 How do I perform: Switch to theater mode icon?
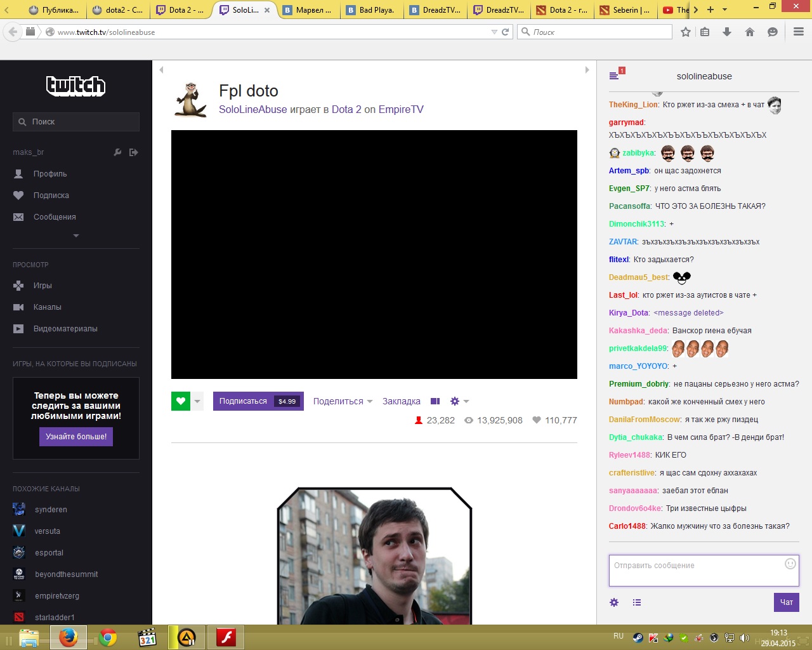tap(435, 401)
